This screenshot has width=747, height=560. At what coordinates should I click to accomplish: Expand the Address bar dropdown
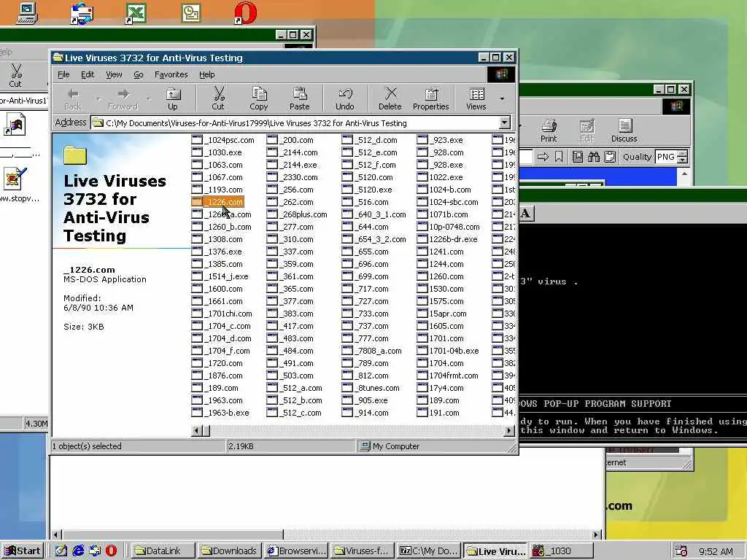505,122
